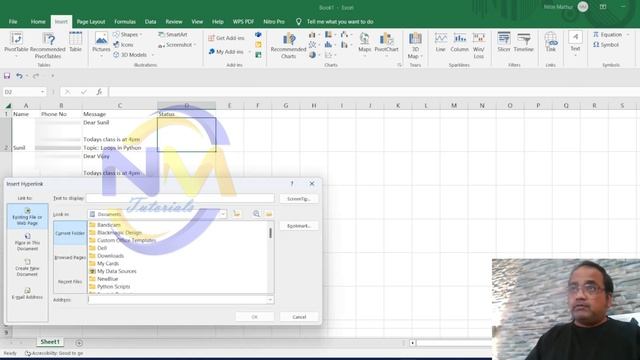Open the Shapes gallery

[x=128, y=35]
